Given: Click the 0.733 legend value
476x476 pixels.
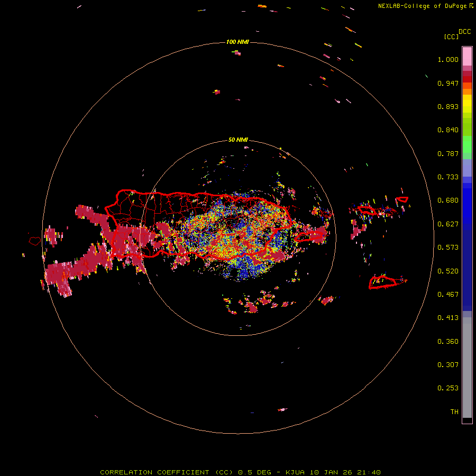Looking at the screenshot, I should (448, 177).
